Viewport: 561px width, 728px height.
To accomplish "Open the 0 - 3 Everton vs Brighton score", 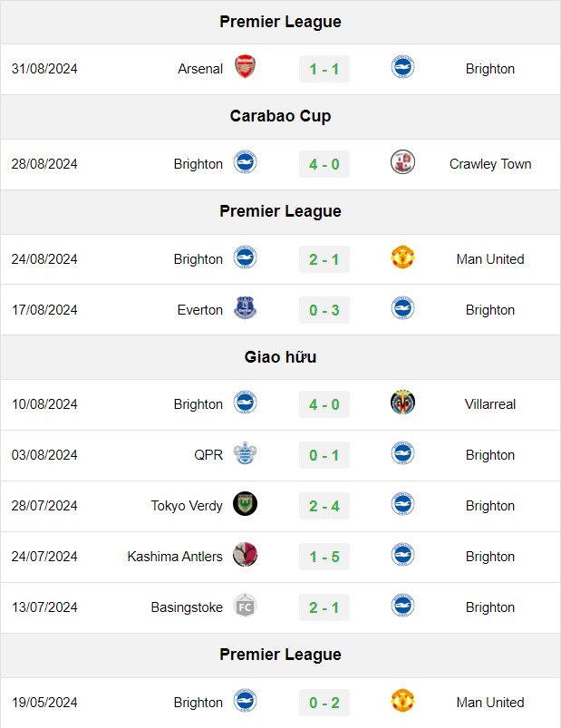I will point(324,310).
